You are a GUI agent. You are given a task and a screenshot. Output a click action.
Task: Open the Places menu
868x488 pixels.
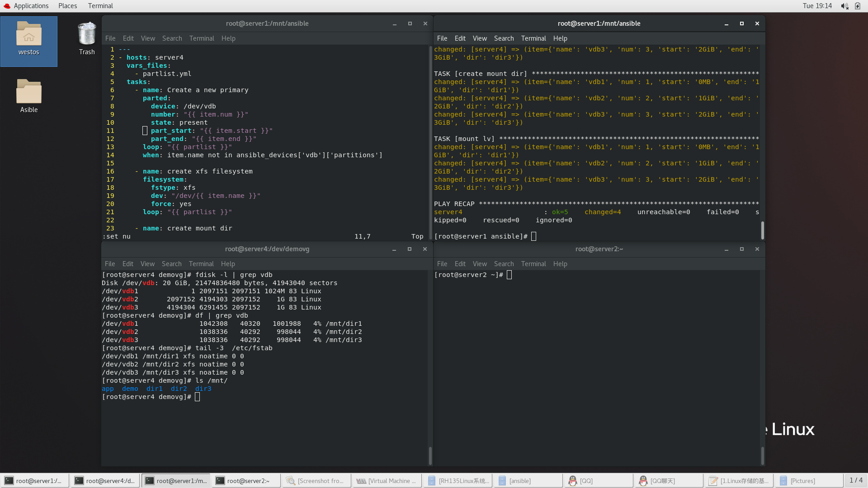[67, 6]
